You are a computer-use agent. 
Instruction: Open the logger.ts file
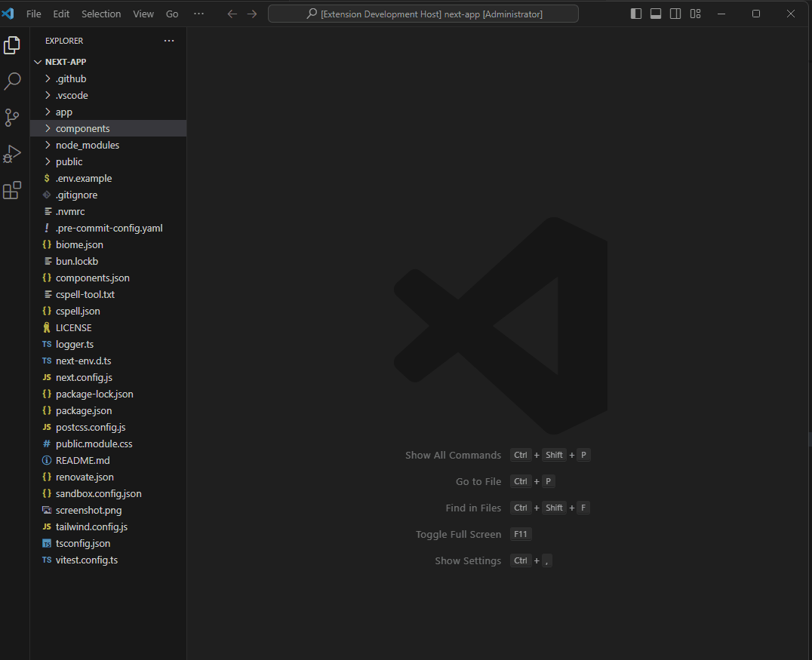pyautogui.click(x=108, y=344)
